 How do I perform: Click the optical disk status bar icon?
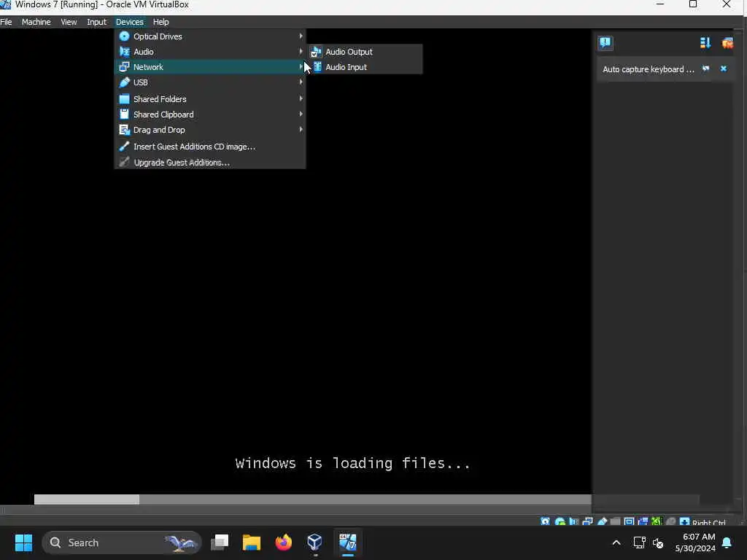(560, 521)
